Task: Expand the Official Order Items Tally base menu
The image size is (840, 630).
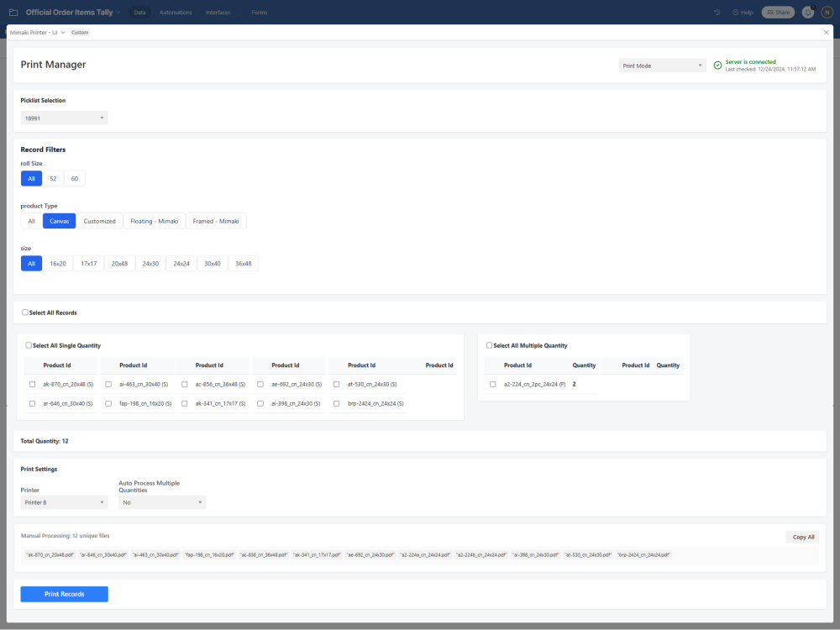Action: (x=118, y=13)
